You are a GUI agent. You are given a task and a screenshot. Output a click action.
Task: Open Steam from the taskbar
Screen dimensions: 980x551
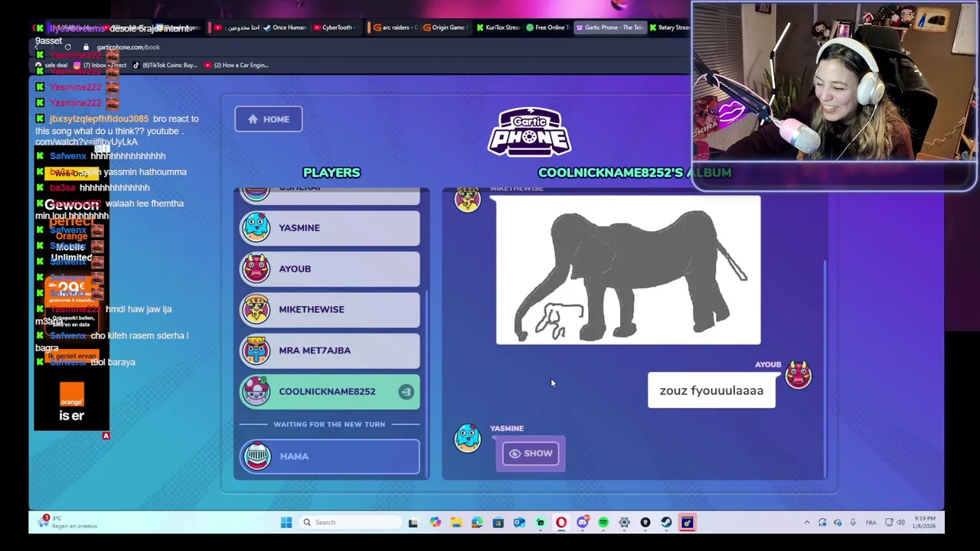666,523
